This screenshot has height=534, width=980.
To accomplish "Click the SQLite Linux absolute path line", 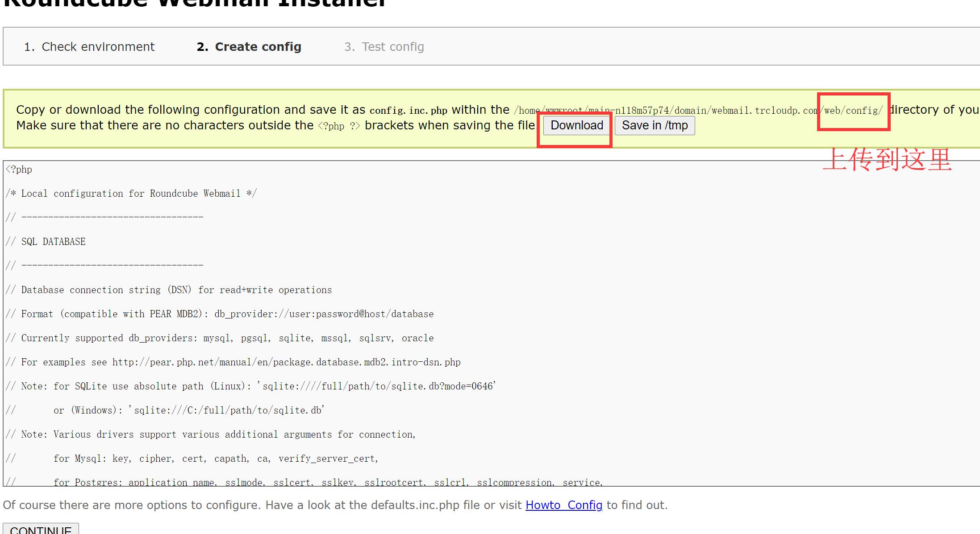I will pyautogui.click(x=251, y=386).
